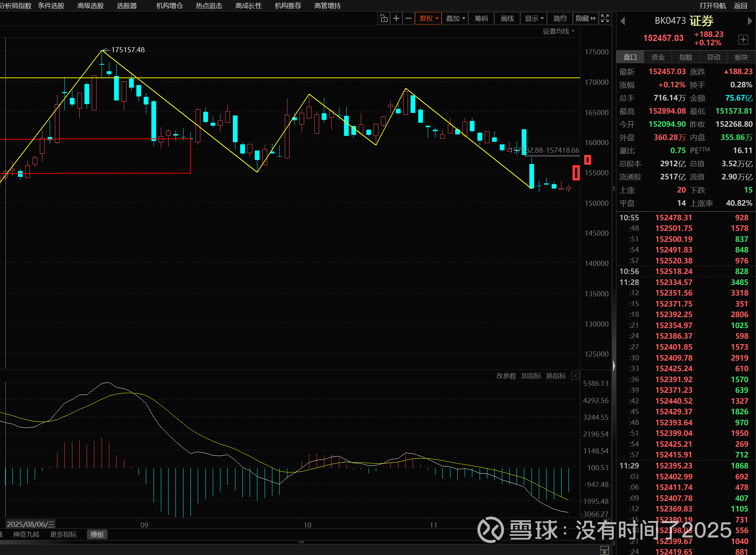The image size is (756, 555).
Task: Zoom out chart with minus icon
Action: point(409,18)
